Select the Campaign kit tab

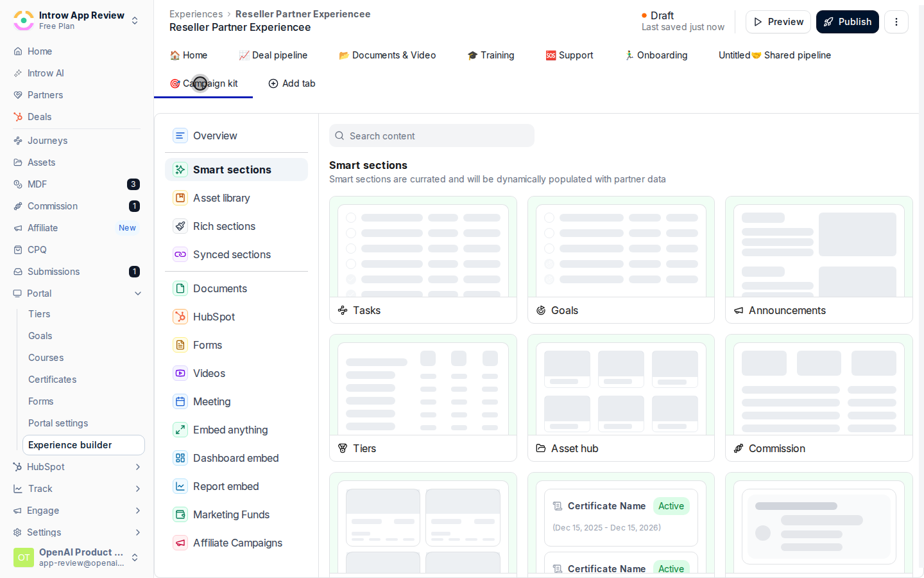coord(203,83)
